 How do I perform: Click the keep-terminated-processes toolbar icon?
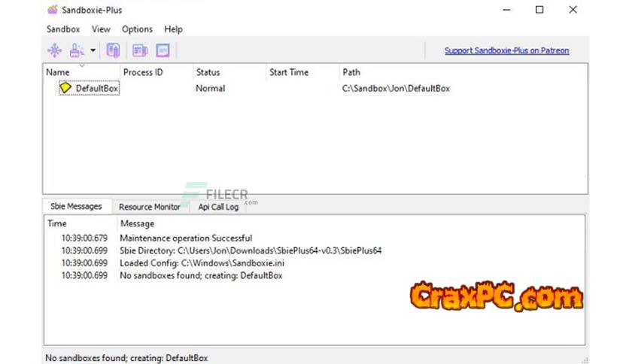click(113, 50)
